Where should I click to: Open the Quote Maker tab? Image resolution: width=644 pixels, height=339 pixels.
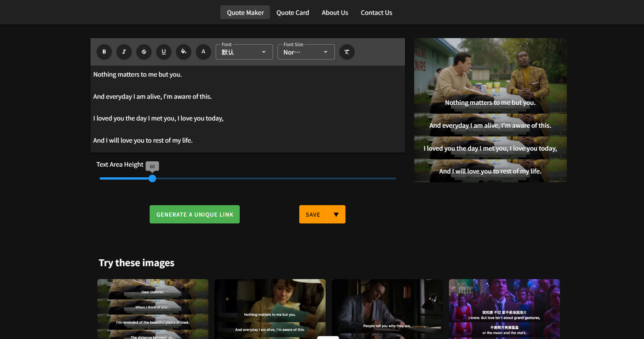point(245,13)
